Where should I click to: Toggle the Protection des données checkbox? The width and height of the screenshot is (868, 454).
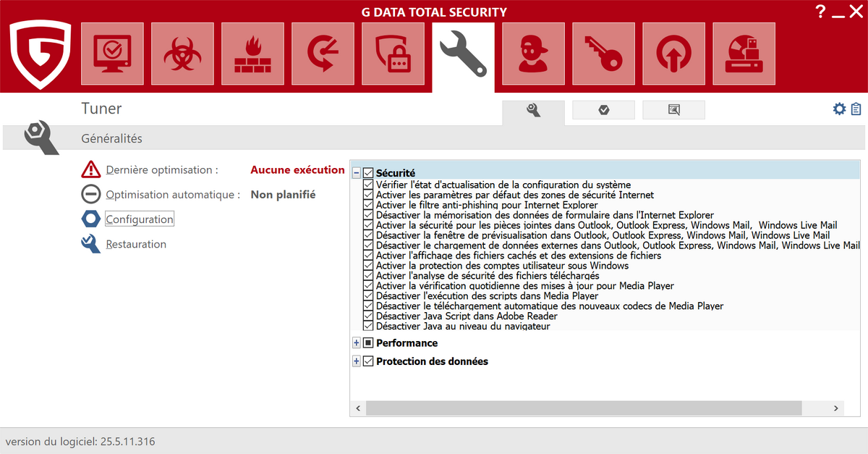pos(368,361)
